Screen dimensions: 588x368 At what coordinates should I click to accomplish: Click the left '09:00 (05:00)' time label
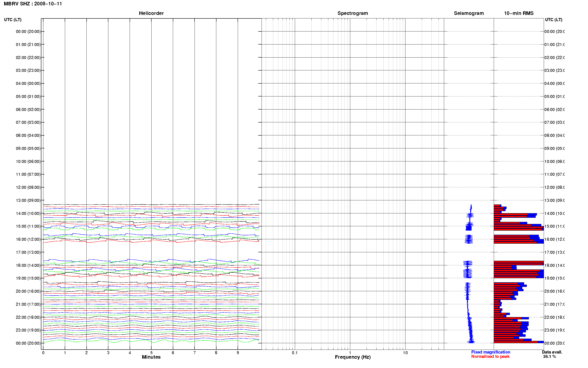[x=28, y=148]
